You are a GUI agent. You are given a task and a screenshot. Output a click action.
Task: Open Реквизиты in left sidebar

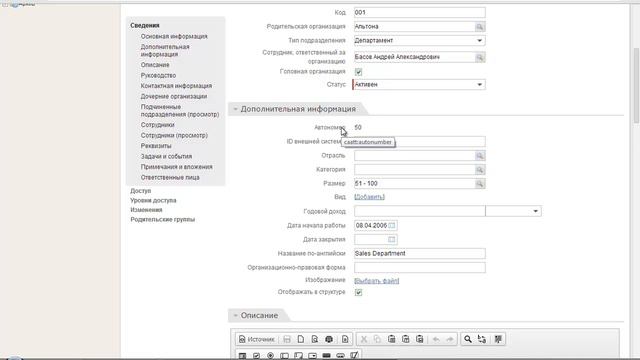click(x=156, y=146)
